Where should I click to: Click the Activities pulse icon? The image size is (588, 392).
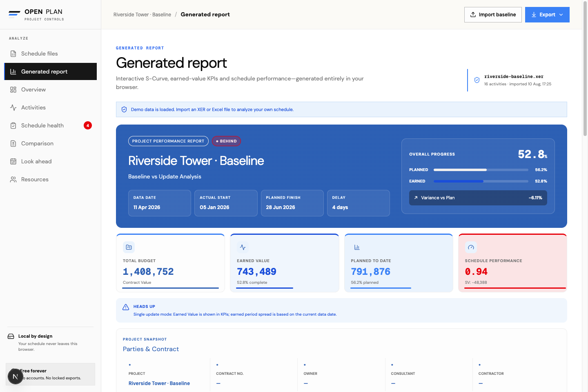point(13,107)
